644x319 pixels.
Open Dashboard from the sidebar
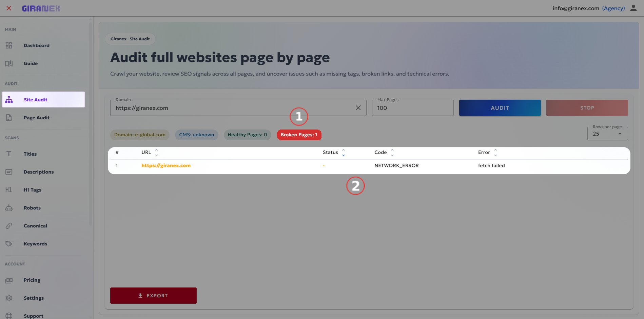tap(43, 45)
